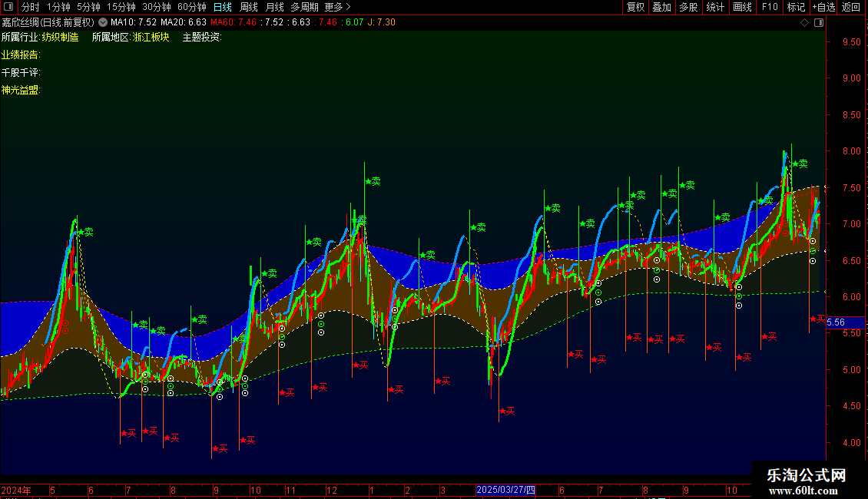Click the 2025/03/27/四 date marker
This screenshot has width=868, height=499.
tap(506, 490)
